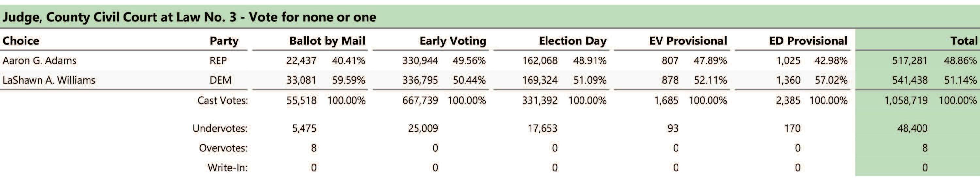Click the Ballot by Mail header
Image resolution: width=980 pixels, height=182 pixels.
327,41
